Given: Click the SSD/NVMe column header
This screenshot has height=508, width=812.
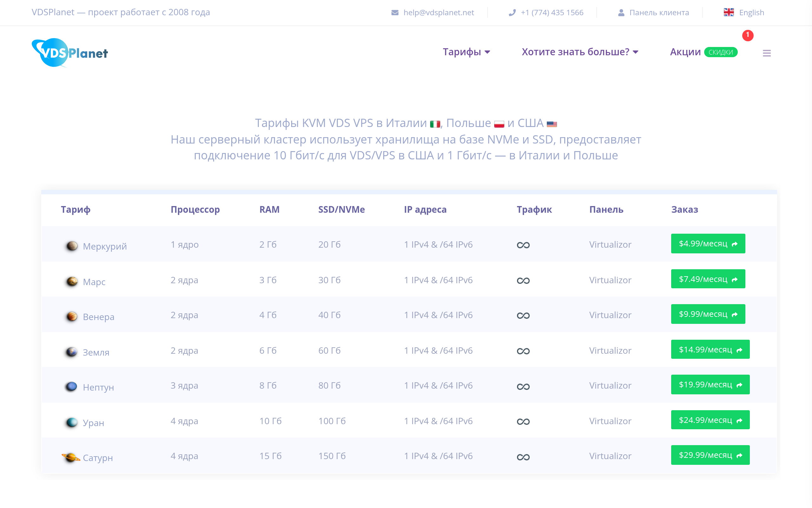Looking at the screenshot, I should point(342,210).
